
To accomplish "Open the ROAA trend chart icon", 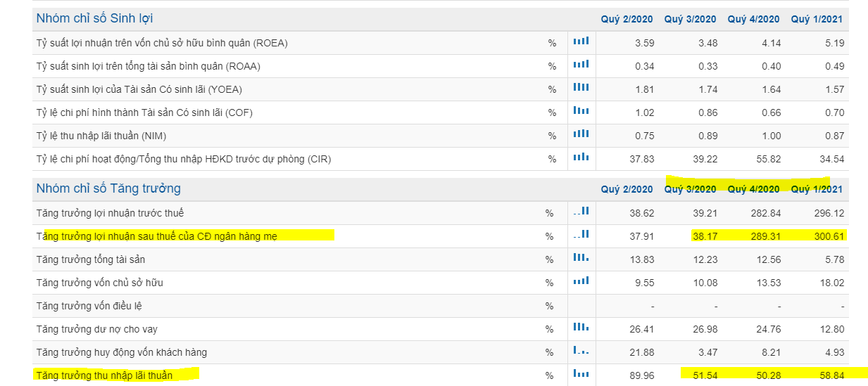I will point(581,65).
